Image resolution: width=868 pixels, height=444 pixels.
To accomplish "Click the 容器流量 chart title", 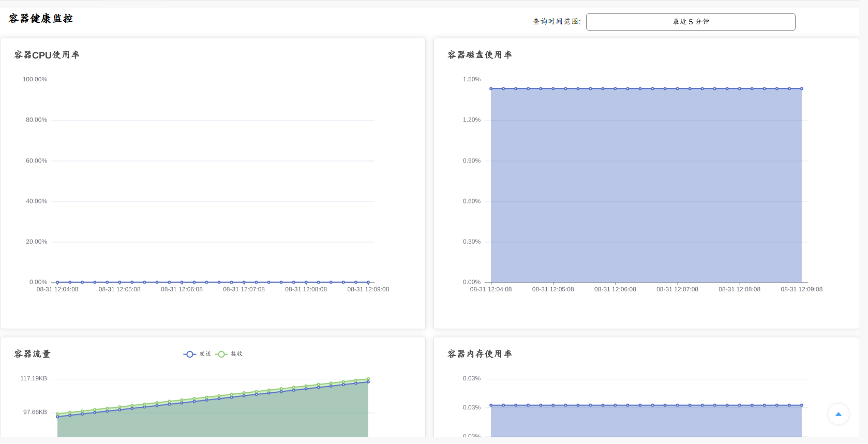I will (x=32, y=354).
